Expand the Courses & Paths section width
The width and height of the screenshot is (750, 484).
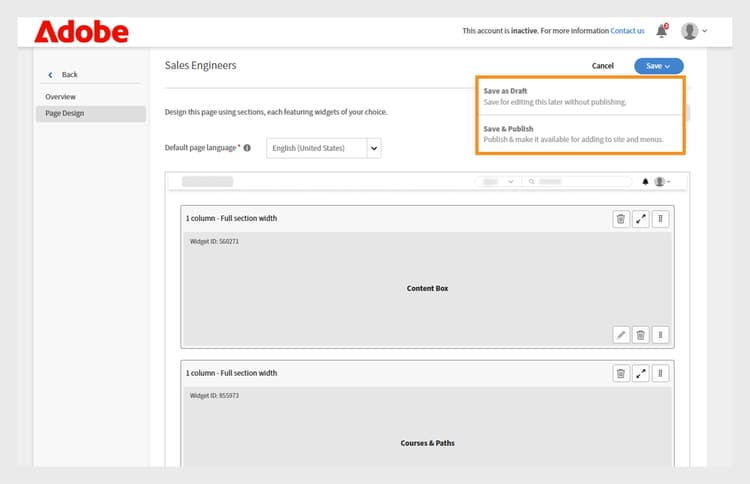[x=641, y=373]
